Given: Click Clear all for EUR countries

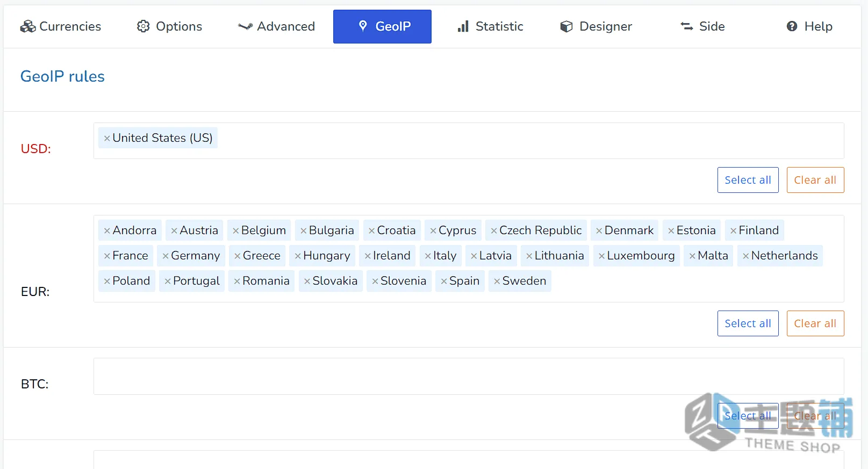Looking at the screenshot, I should pos(815,323).
